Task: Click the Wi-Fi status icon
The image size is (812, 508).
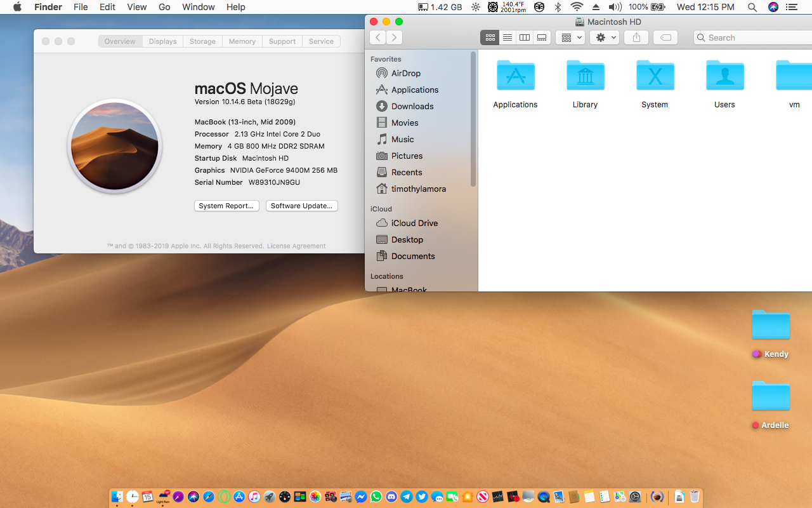Action: click(x=577, y=7)
